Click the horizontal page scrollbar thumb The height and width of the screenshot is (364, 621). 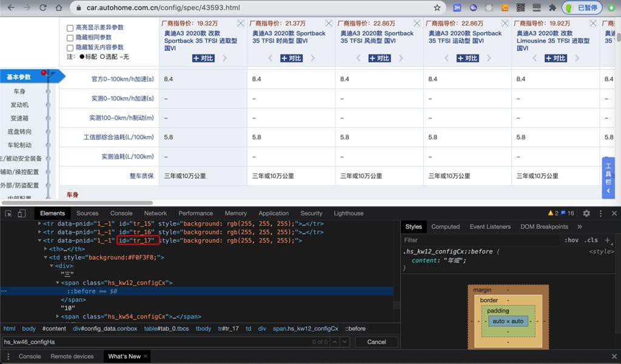77,202
